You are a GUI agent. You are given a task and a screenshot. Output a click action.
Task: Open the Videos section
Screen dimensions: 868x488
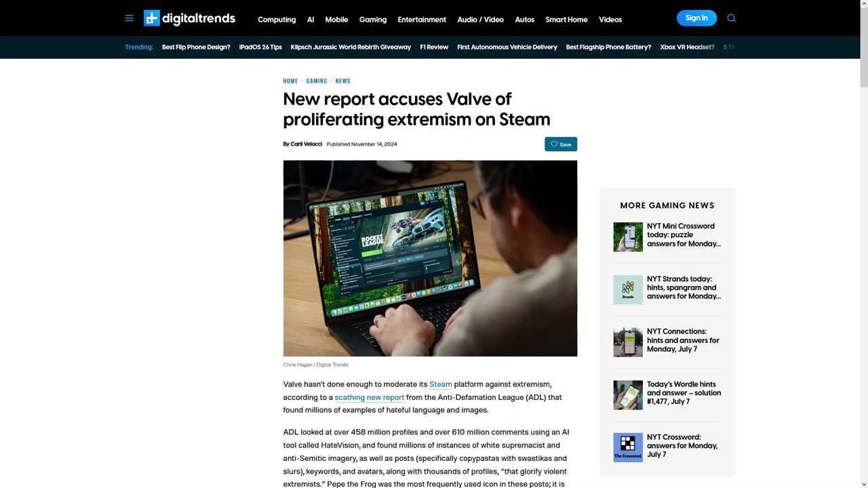click(x=610, y=20)
